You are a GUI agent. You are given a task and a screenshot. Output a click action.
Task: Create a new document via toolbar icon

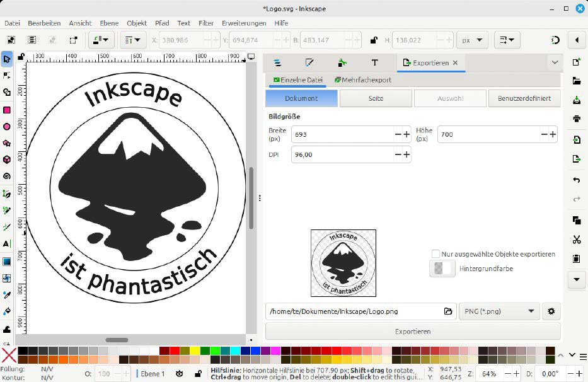tap(577, 62)
